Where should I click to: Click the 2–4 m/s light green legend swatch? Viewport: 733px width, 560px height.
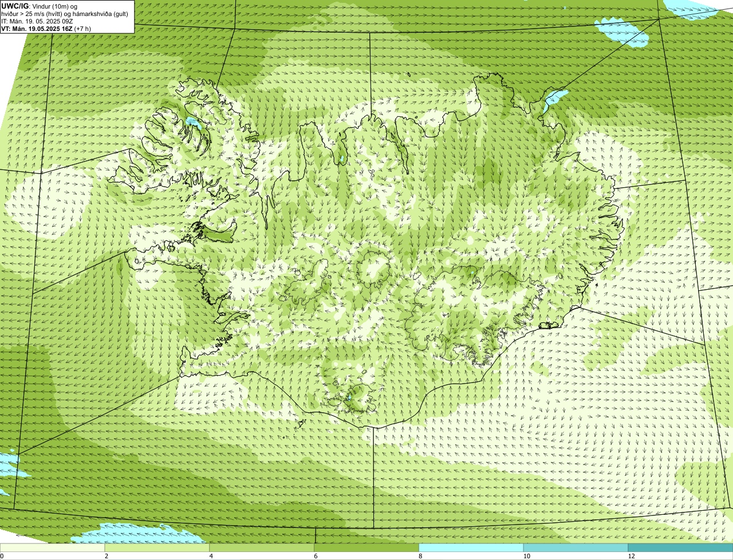[x=157, y=548]
